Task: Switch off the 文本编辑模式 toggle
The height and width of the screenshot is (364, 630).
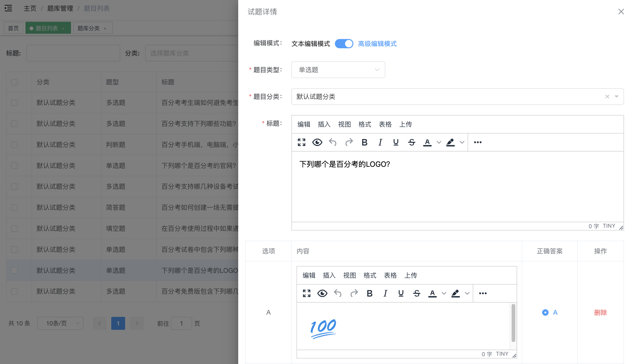Action: point(344,43)
